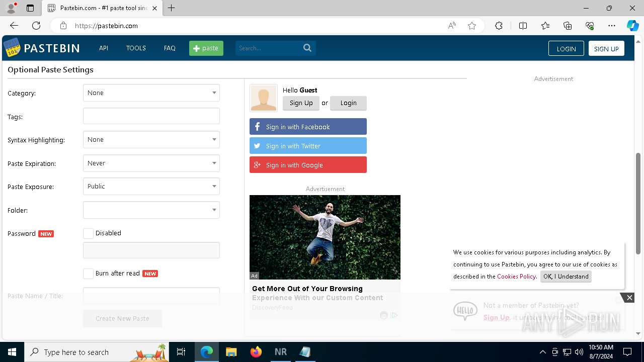The width and height of the screenshot is (644, 362).
Task: Open the Paste Expiration dropdown
Action: point(151,163)
